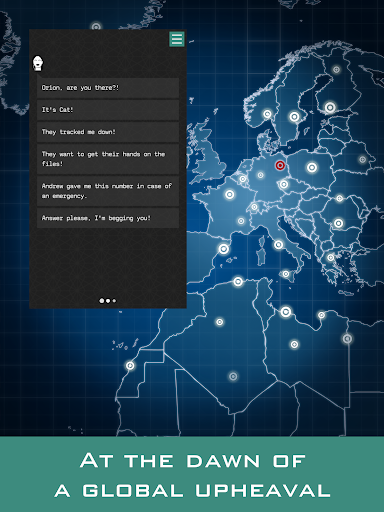The height and width of the screenshot is (512, 384).
Task: Click the "At the dawn of a global upheaval" banner
Action: point(192,474)
